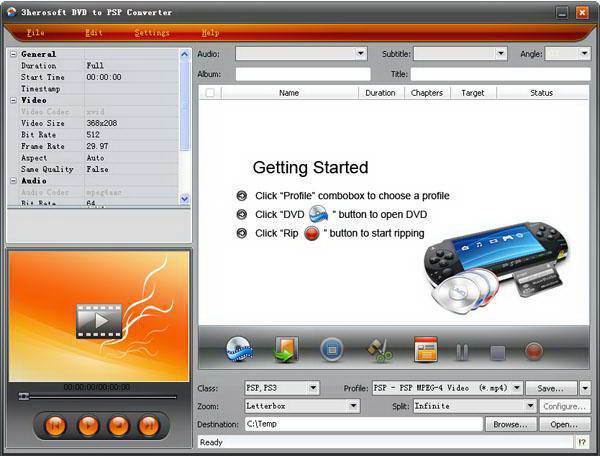Select the Video Bit Rate value 512

93,135
